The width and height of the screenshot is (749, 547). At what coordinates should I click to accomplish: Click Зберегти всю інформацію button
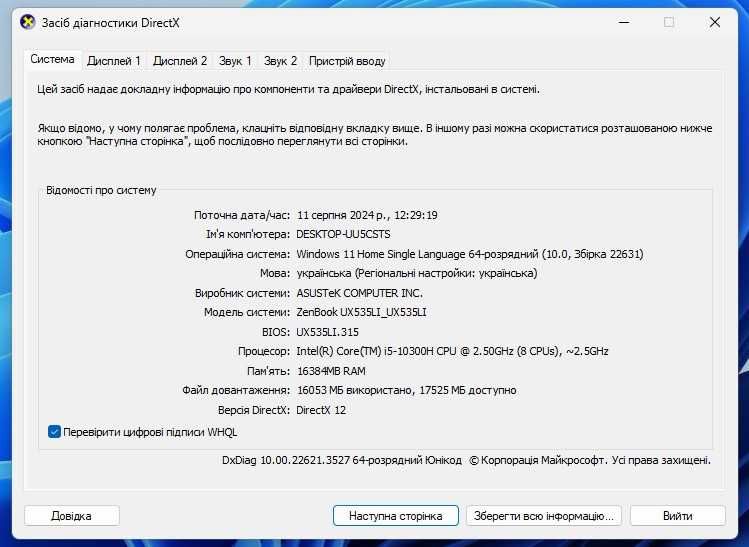point(544,516)
